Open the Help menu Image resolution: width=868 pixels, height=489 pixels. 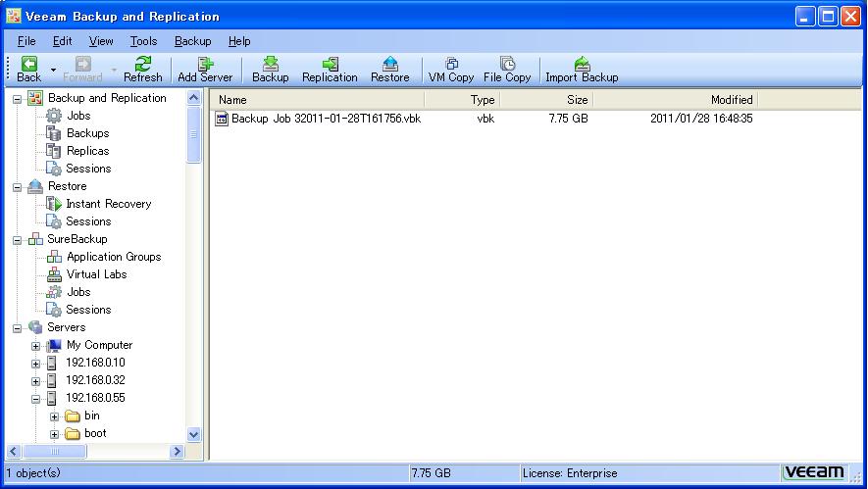[x=239, y=41]
